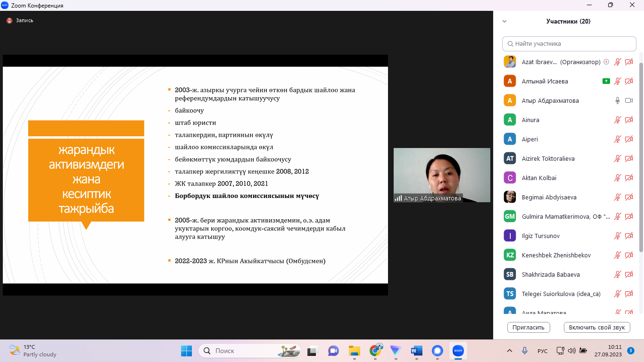The image size is (644, 362).
Task: Switch the РУС keyboard language indicator
Action: click(542, 351)
